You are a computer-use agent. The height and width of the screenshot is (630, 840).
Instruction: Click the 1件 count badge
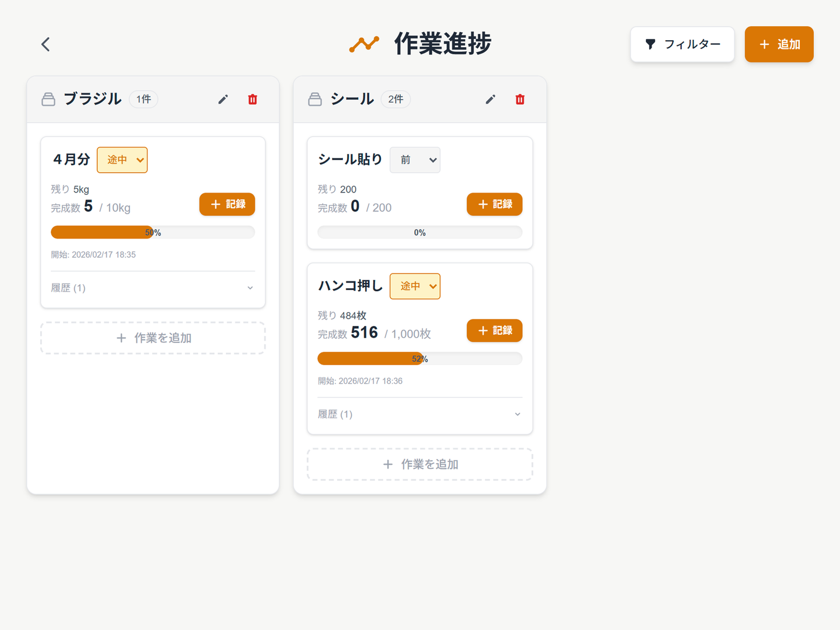(143, 99)
